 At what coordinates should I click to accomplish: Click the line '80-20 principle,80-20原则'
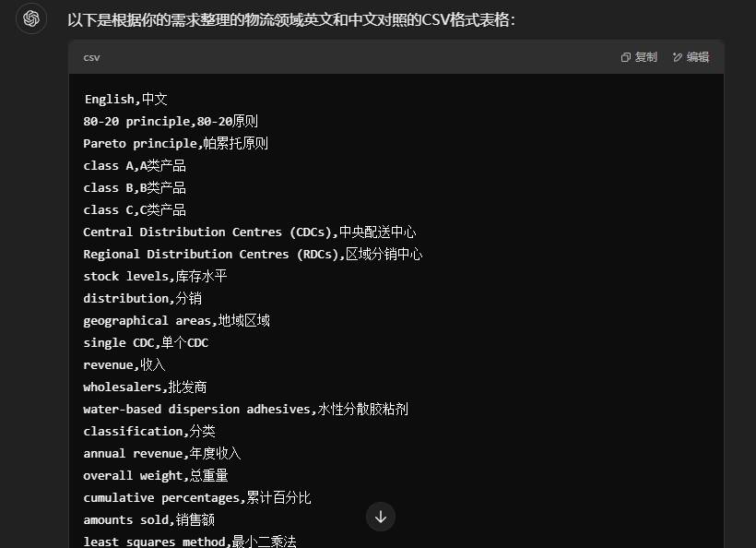pyautogui.click(x=171, y=121)
